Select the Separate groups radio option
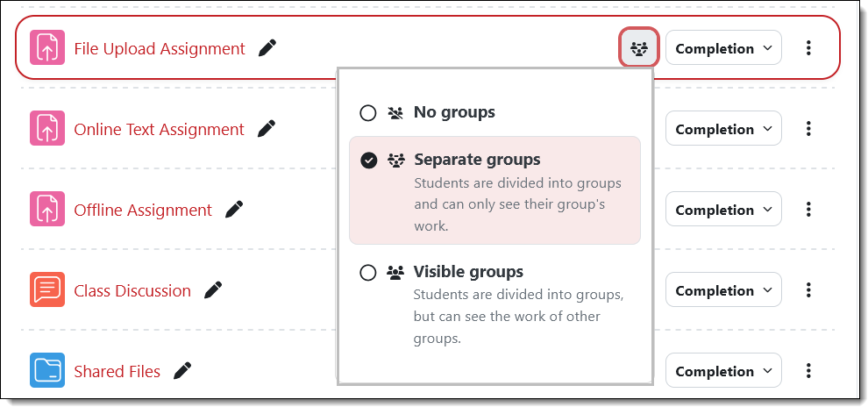The height and width of the screenshot is (407, 868). point(368,161)
